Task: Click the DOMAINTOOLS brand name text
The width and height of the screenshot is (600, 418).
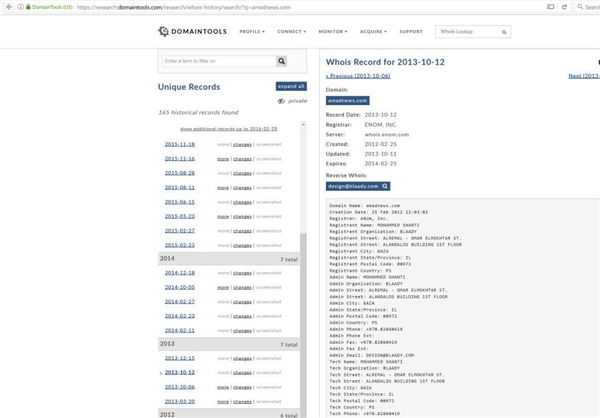Action: (199, 31)
